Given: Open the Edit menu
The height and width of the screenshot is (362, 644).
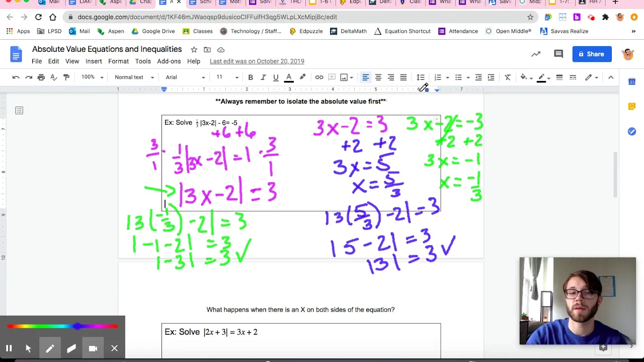Looking at the screenshot, I should tap(53, 61).
